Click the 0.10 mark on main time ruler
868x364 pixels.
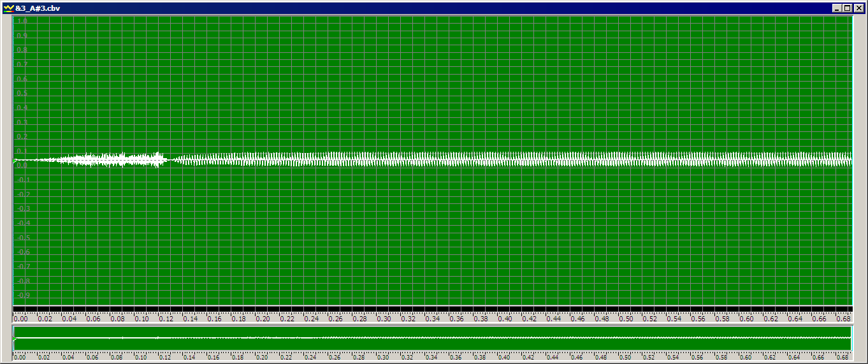(x=141, y=318)
